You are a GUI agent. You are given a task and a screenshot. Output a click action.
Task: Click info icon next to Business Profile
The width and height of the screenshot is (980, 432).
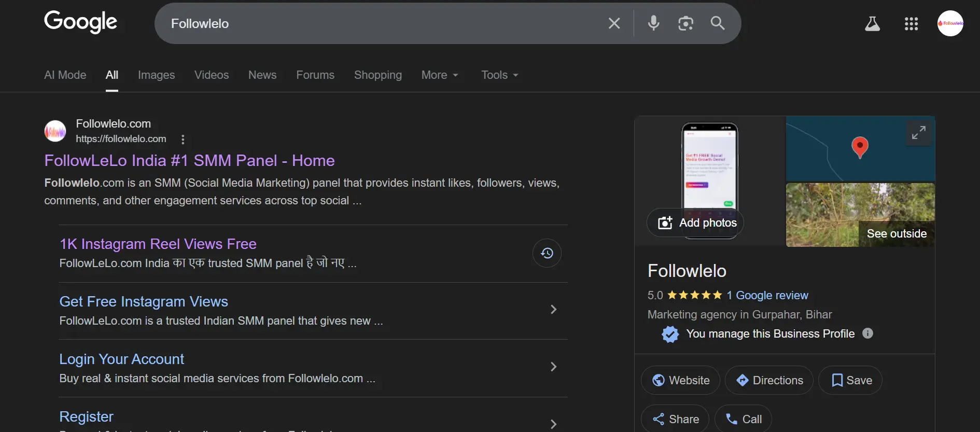(x=867, y=333)
